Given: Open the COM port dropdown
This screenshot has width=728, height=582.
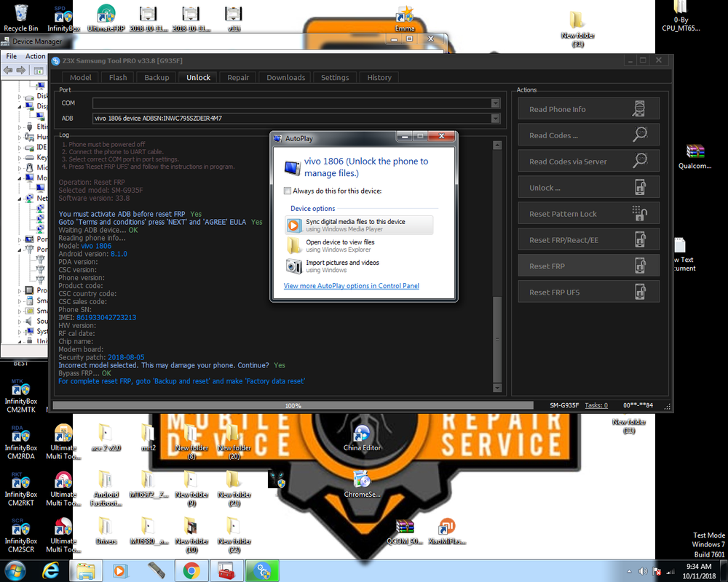Looking at the screenshot, I should click(495, 103).
